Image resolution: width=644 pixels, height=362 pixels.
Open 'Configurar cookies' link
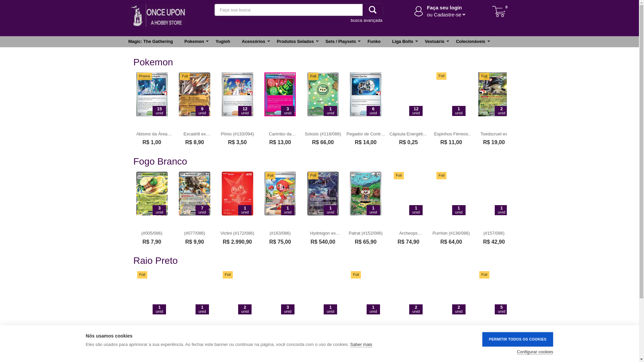point(535,352)
